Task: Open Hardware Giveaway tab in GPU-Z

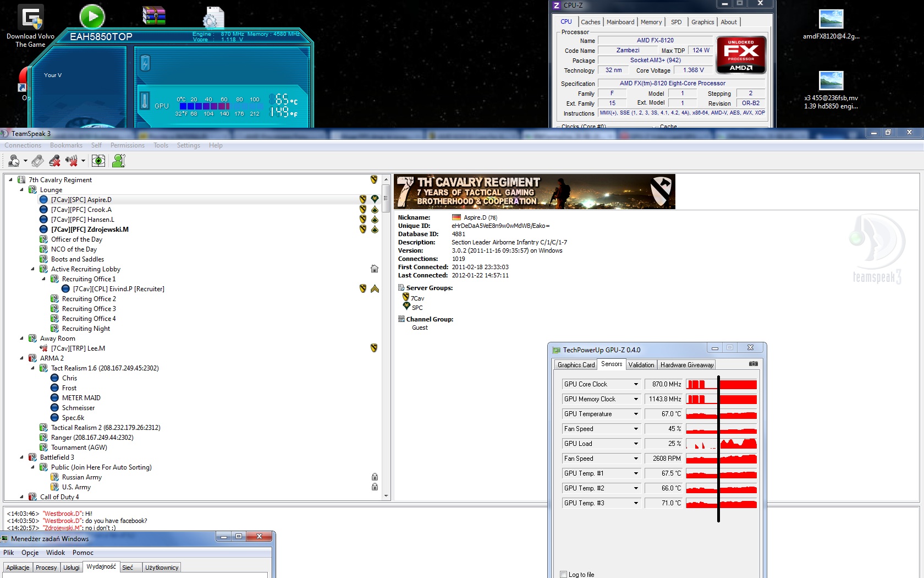Action: point(687,365)
